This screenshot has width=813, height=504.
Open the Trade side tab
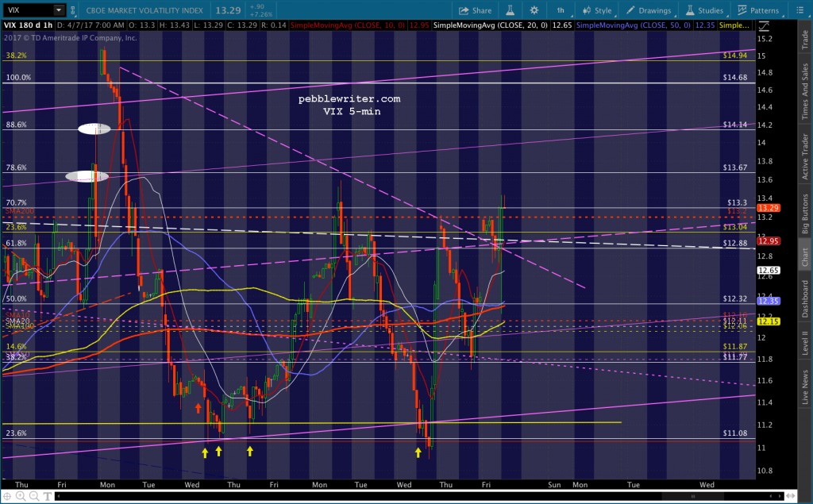tap(805, 40)
